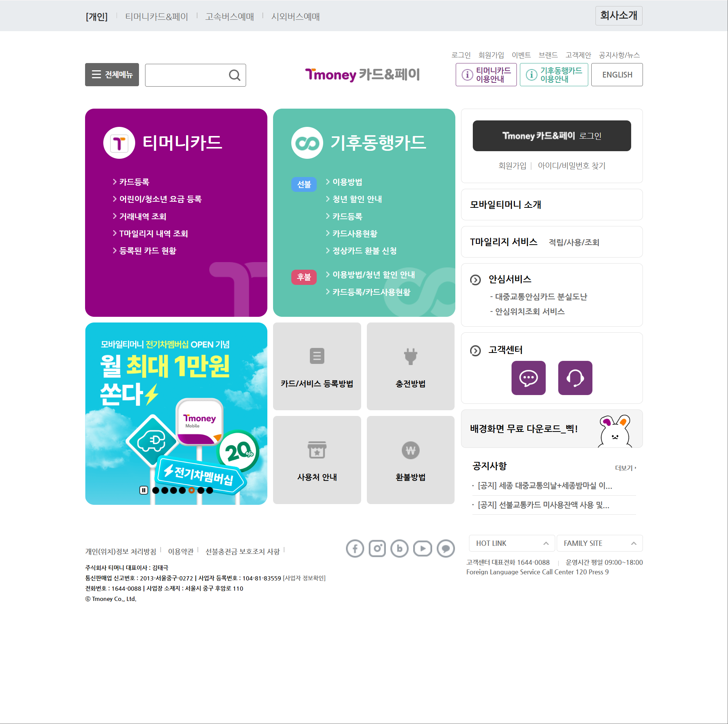728x724 pixels.
Task: Select the first banner slide dot
Action: (x=156, y=490)
